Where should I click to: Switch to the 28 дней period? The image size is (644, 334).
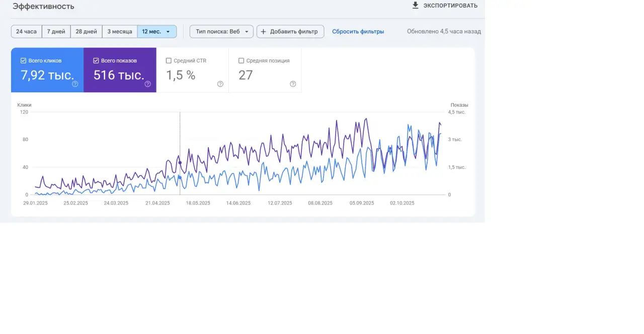click(x=86, y=31)
